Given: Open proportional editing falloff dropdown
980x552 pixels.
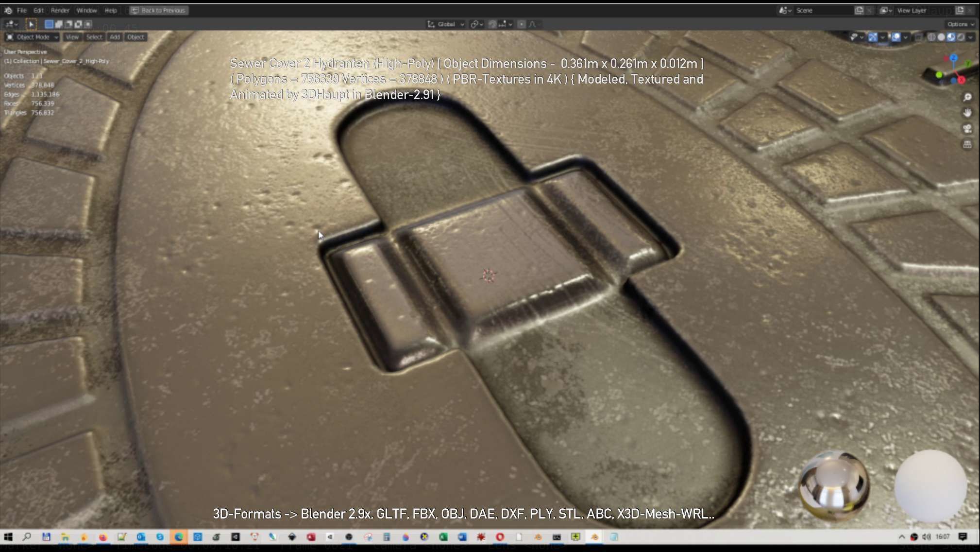Looking at the screenshot, I should click(535, 24).
